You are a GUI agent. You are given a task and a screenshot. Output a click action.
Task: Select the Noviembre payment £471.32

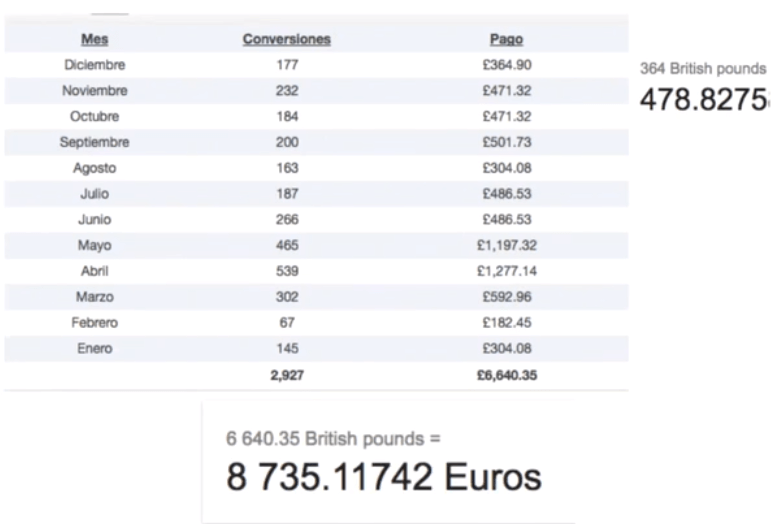507,91
